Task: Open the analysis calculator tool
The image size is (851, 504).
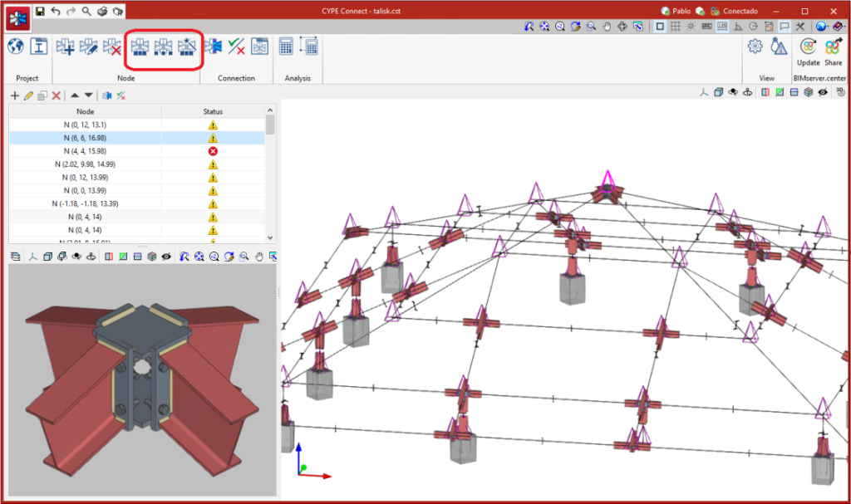Action: click(x=286, y=47)
